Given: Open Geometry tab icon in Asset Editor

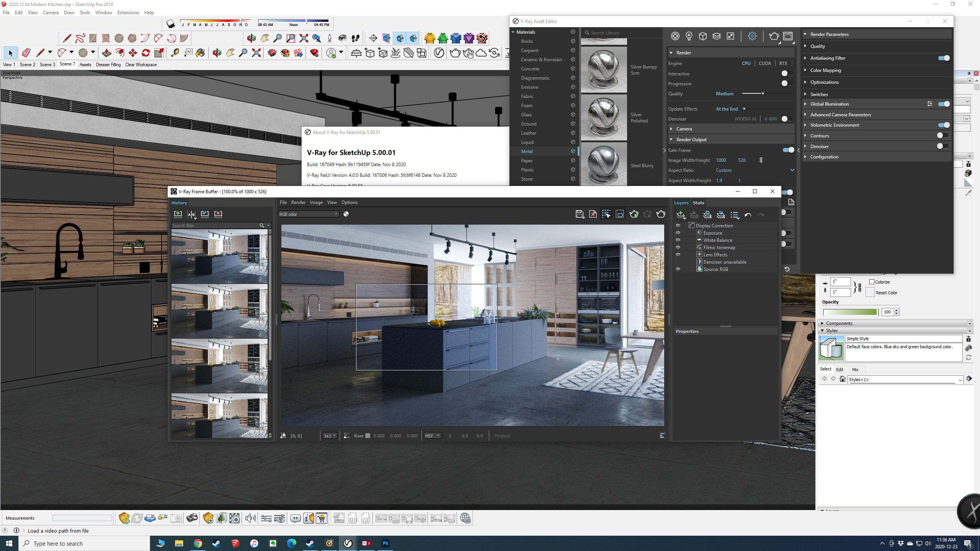Looking at the screenshot, I should pos(703,36).
